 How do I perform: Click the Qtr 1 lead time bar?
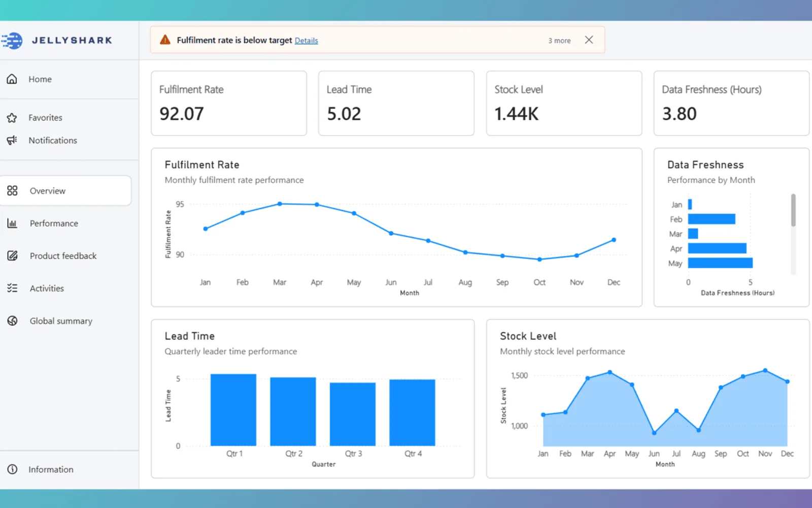click(233, 410)
